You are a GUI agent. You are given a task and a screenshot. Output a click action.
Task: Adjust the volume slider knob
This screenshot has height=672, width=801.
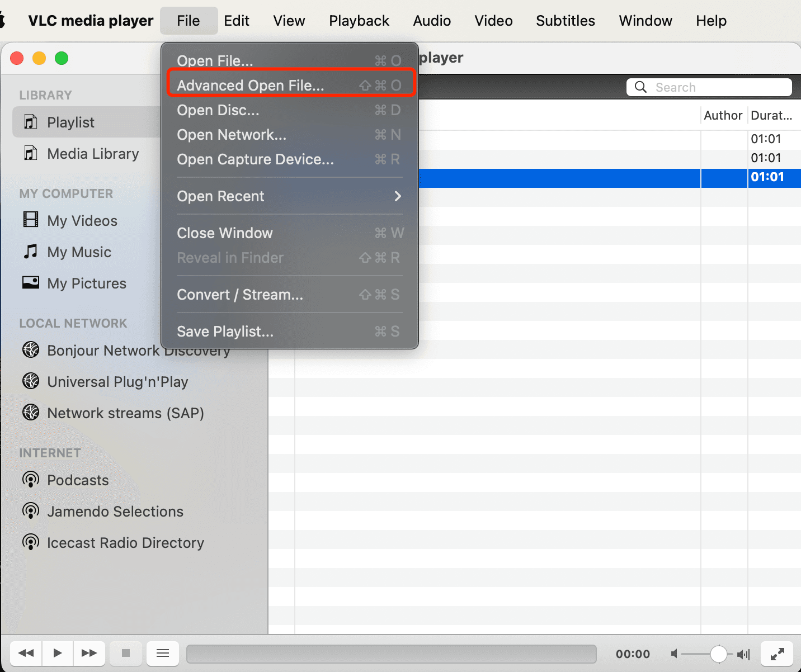click(x=719, y=654)
